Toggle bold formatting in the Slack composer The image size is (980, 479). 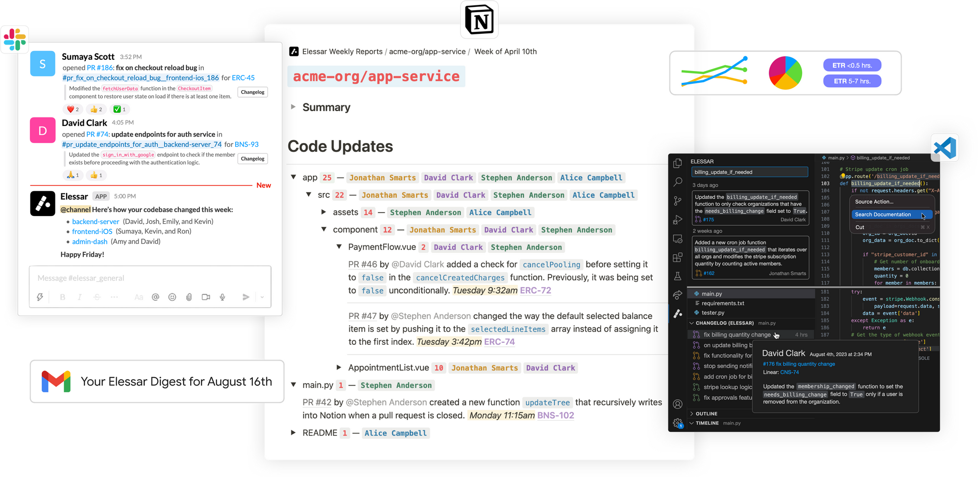[63, 297]
